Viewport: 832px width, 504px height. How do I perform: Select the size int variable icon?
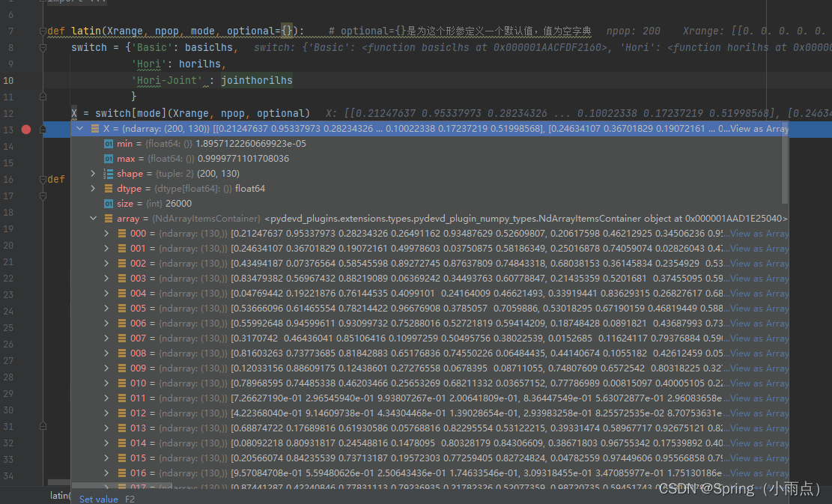(x=109, y=203)
